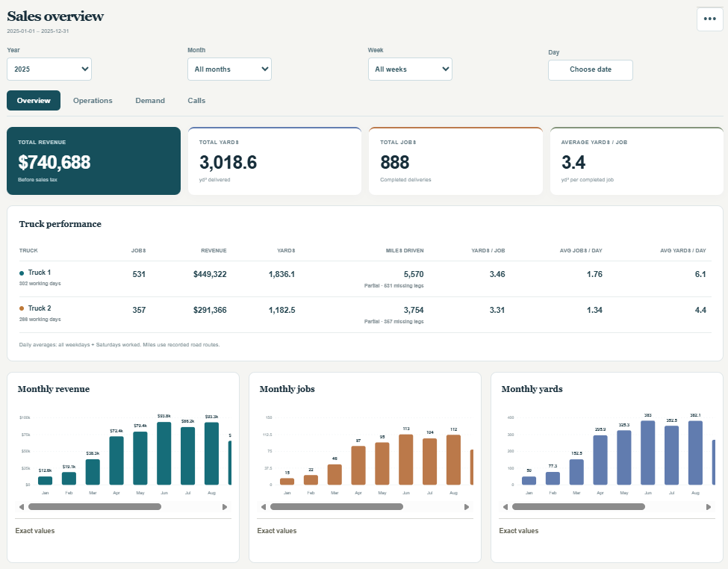
Task: Click Monthly jobs chart left scroll arrow
Action: point(264,507)
